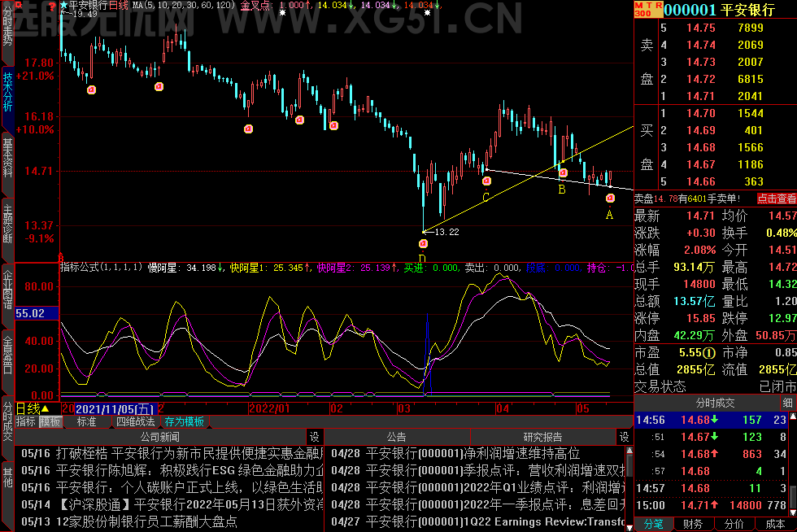797x532 pixels.
Task: Click the 设 button beside 公司新闻
Action: (x=315, y=437)
